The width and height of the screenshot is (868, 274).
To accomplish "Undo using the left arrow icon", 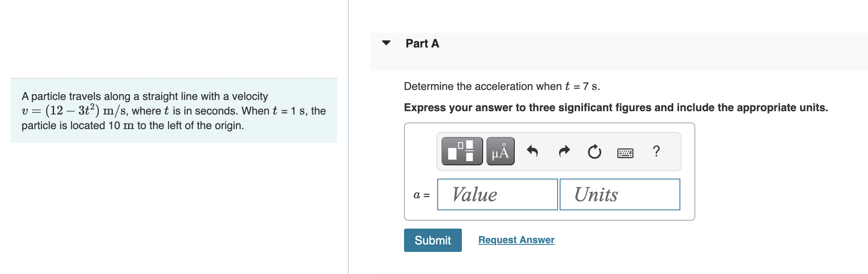I will pos(533,151).
